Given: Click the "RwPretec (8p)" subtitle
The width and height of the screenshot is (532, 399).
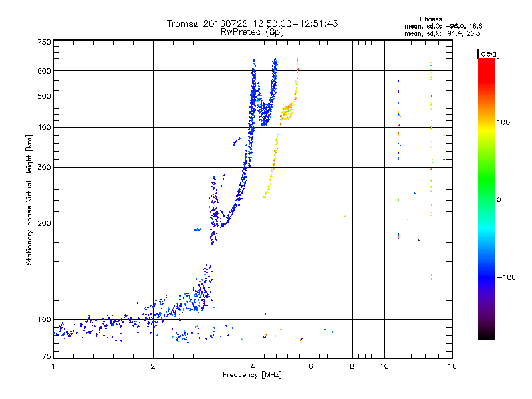Looking at the screenshot, I should point(252,32).
